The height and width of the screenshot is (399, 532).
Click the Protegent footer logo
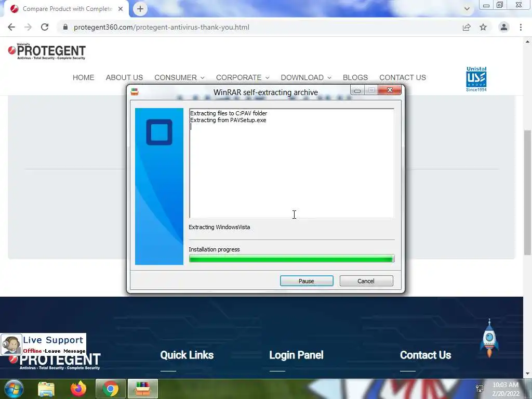point(54,362)
